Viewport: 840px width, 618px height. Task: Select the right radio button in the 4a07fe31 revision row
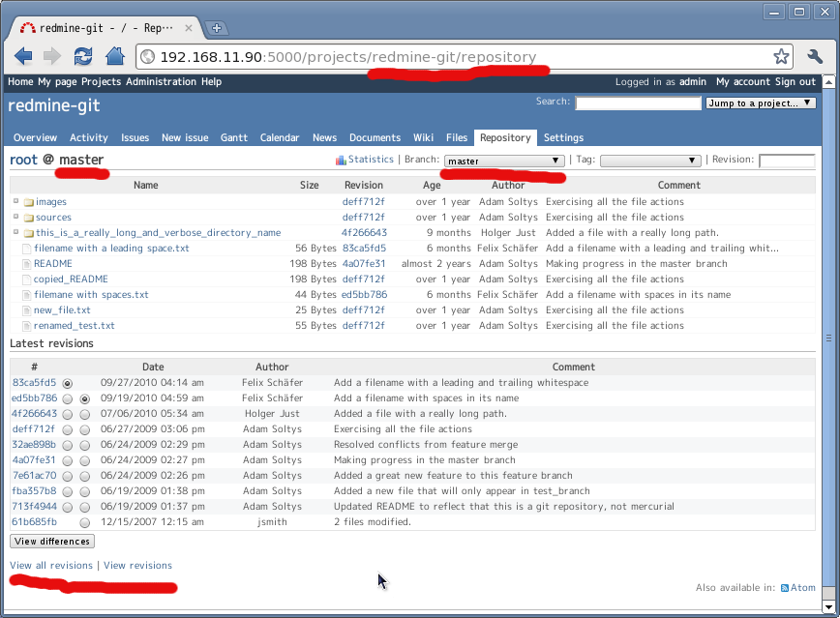click(x=84, y=461)
